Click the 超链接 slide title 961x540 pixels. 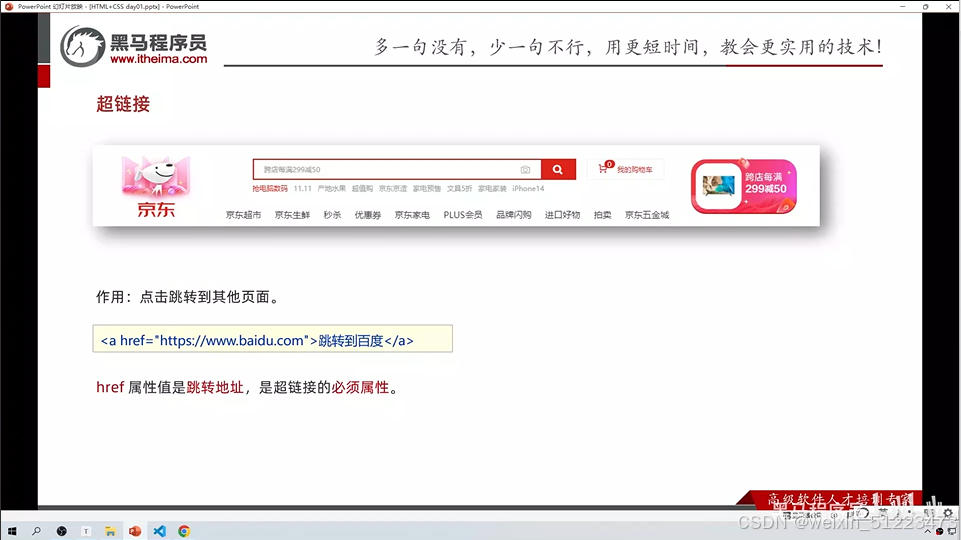click(123, 104)
